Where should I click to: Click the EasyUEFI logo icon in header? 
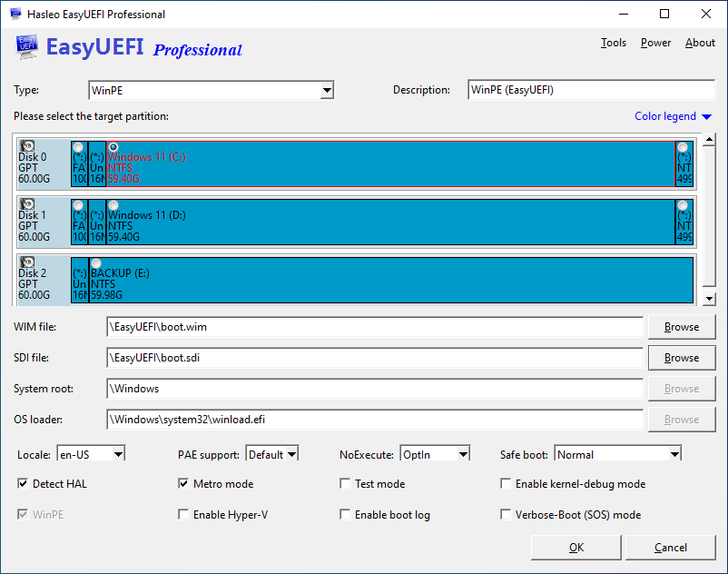pos(26,47)
